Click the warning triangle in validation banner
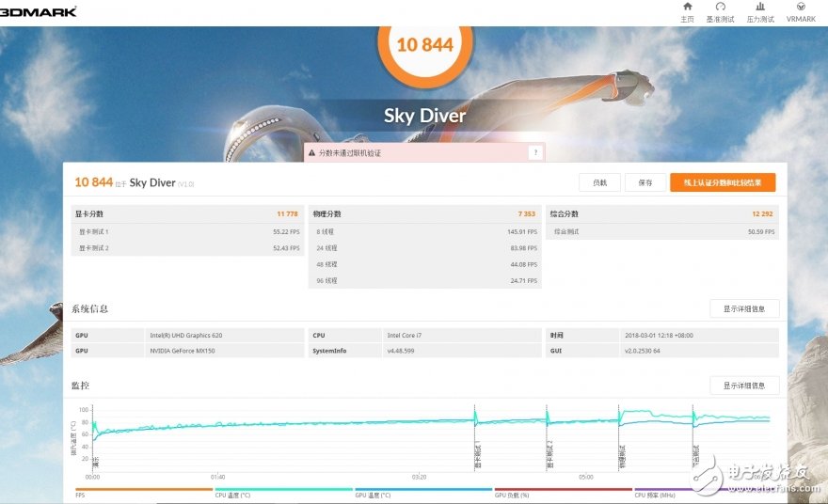Viewport: 828px width, 504px height. tap(312, 152)
